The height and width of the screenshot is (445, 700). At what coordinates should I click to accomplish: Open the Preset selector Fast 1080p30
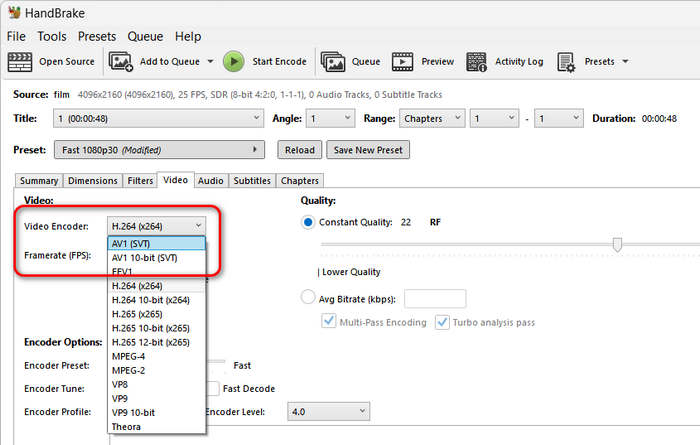click(x=159, y=150)
